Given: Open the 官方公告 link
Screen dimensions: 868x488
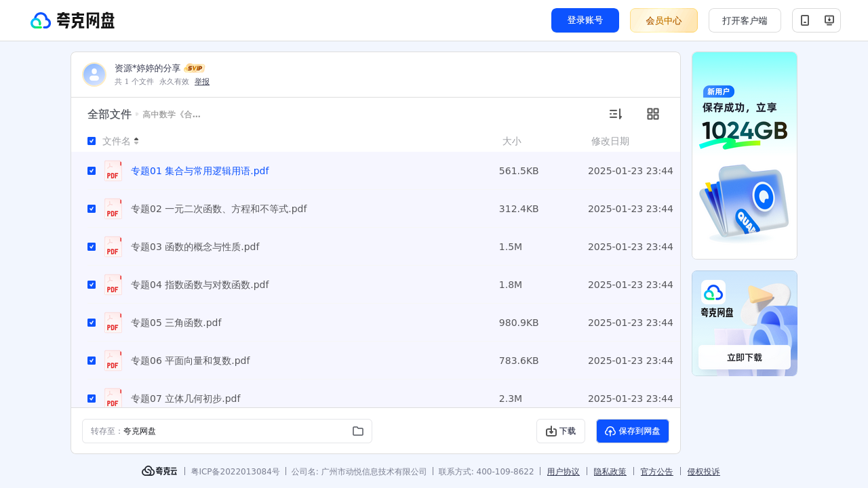Looking at the screenshot, I should coord(657,472).
